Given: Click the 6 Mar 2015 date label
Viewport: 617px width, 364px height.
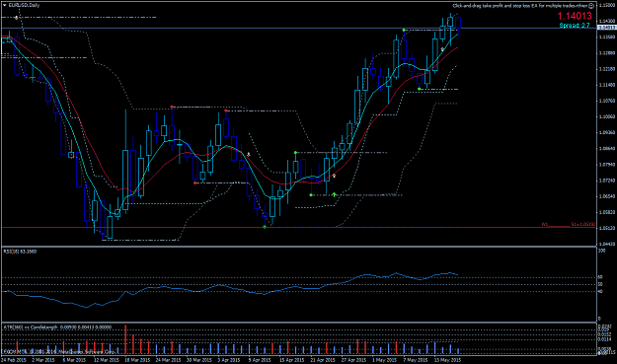Looking at the screenshot, I should [x=74, y=360].
